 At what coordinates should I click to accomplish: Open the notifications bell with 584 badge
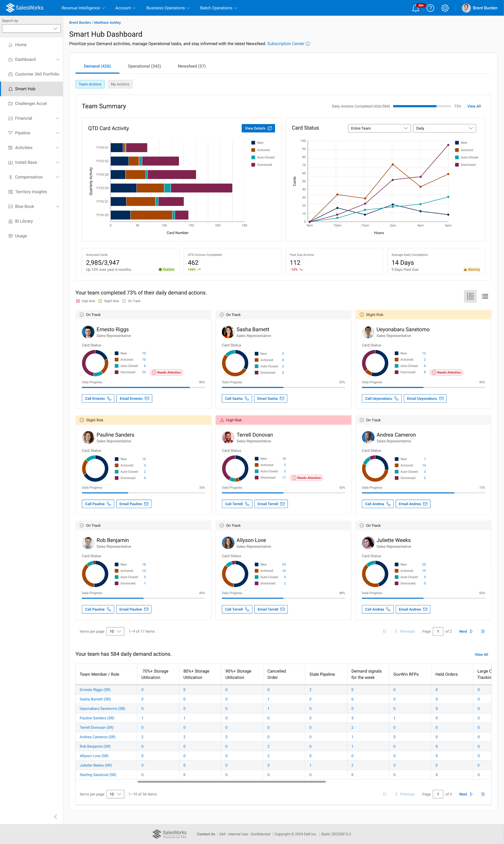coord(416,8)
